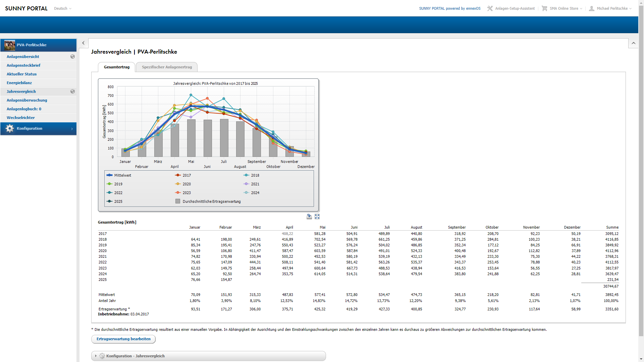Click SMA Online Store shopping cart icon

coord(544,8)
